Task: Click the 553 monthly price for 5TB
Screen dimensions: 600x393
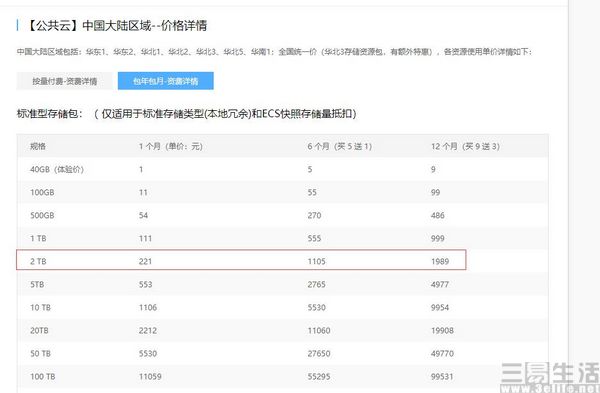Action: click(145, 284)
